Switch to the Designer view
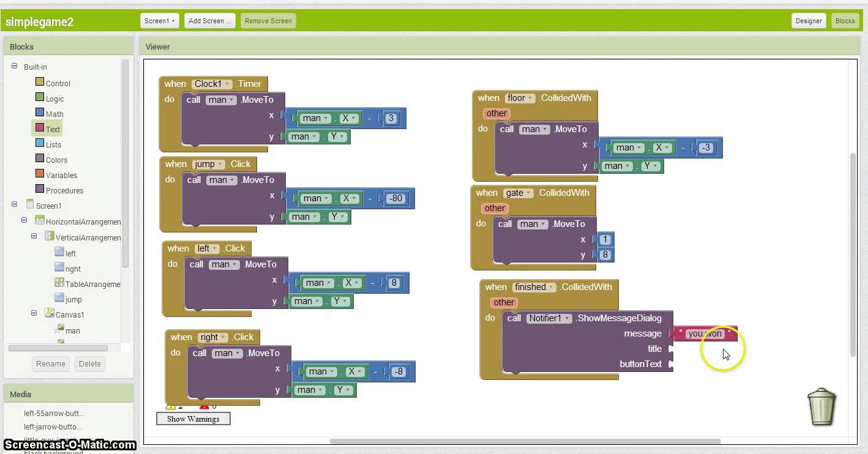 click(809, 20)
